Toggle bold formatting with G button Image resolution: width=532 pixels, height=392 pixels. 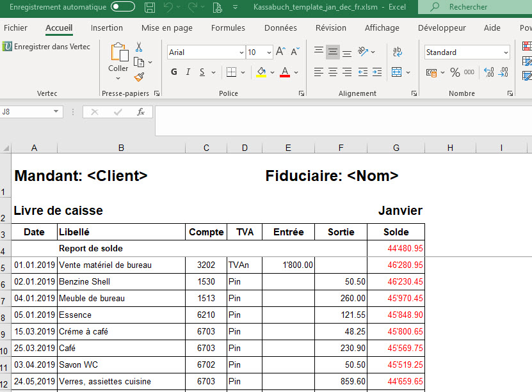[173, 72]
